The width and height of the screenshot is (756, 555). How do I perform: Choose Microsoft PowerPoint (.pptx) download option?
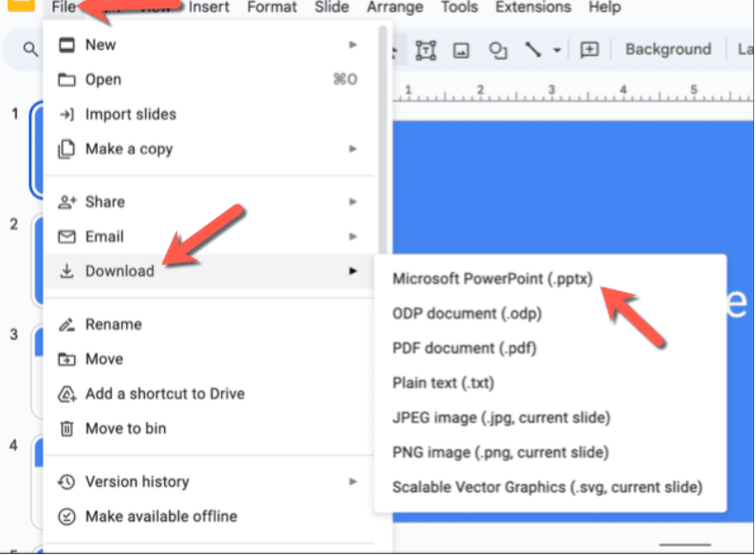tap(492, 279)
